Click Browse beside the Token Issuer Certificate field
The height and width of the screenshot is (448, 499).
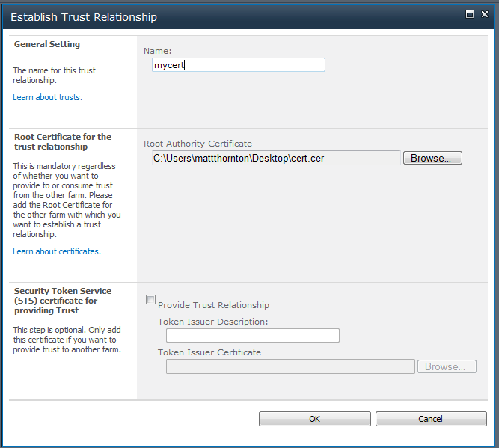(447, 366)
